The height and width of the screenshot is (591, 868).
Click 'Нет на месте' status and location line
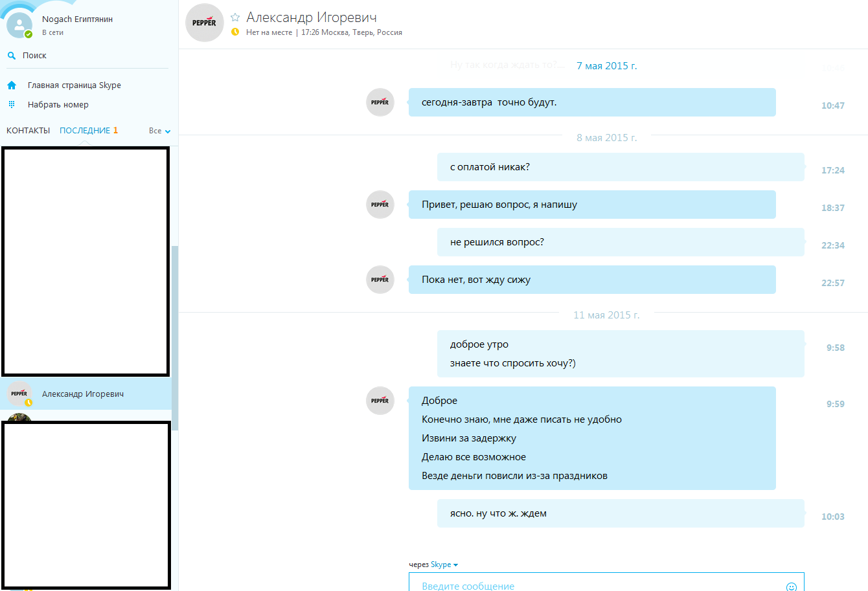pyautogui.click(x=324, y=32)
